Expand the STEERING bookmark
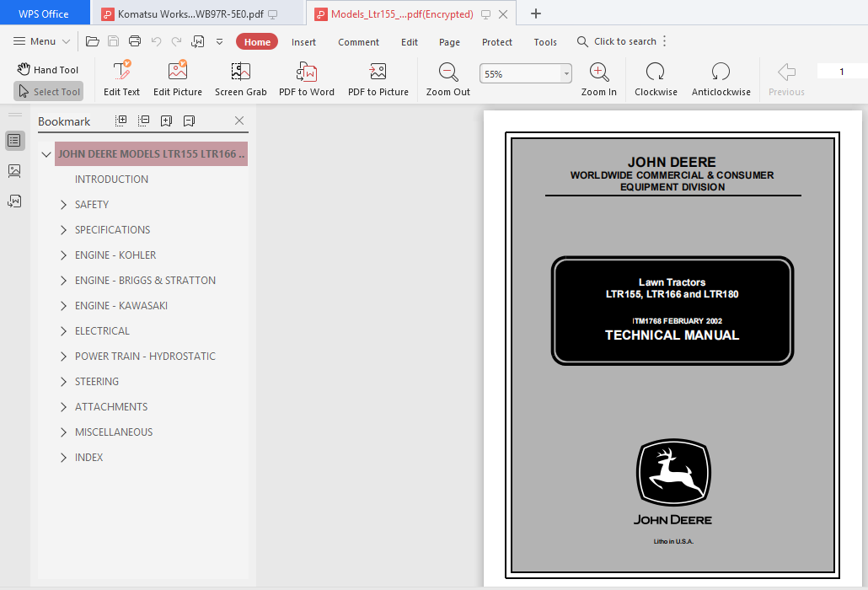Screen dimensions: 868x590 tap(64, 382)
